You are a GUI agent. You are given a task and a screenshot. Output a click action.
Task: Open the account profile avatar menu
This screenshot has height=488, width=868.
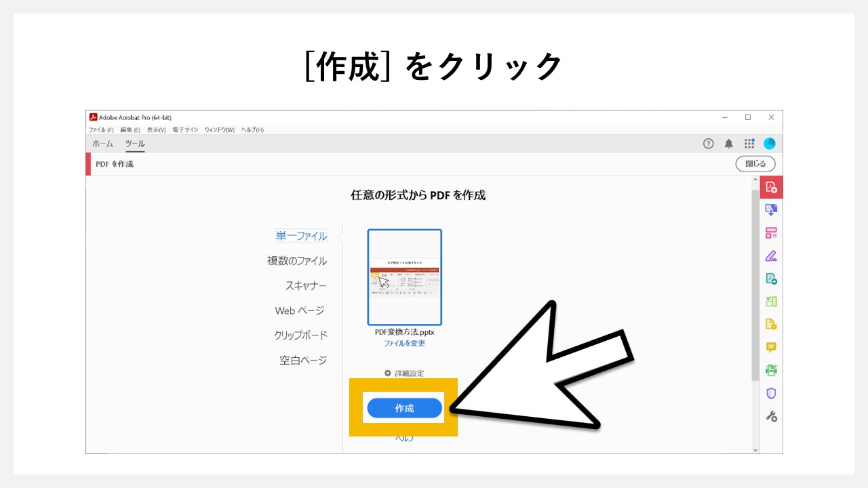point(770,143)
